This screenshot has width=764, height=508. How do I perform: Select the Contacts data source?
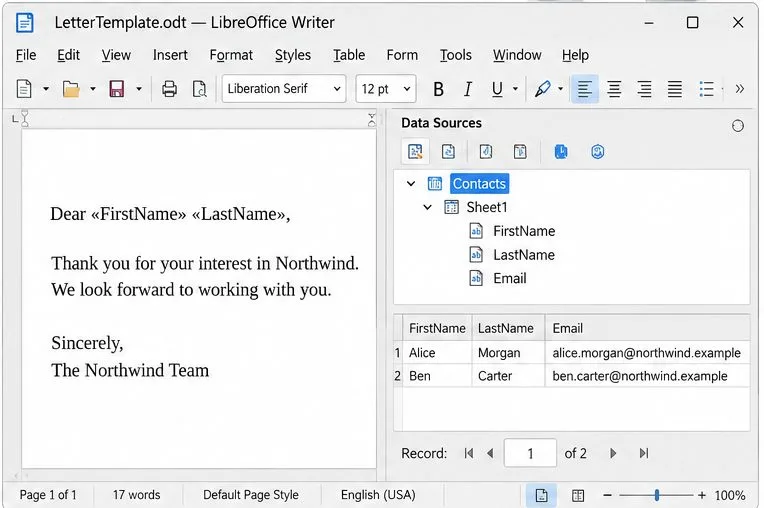tap(479, 184)
